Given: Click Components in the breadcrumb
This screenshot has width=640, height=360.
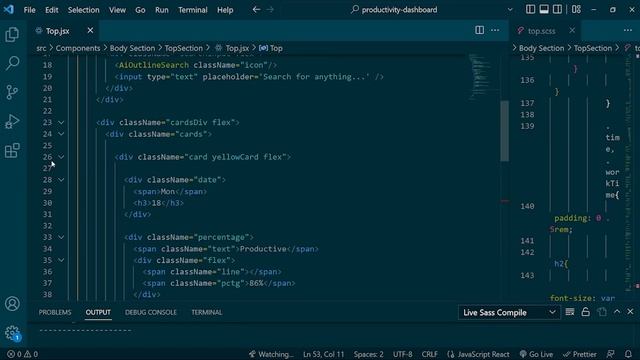Looking at the screenshot, I should coord(78,48).
